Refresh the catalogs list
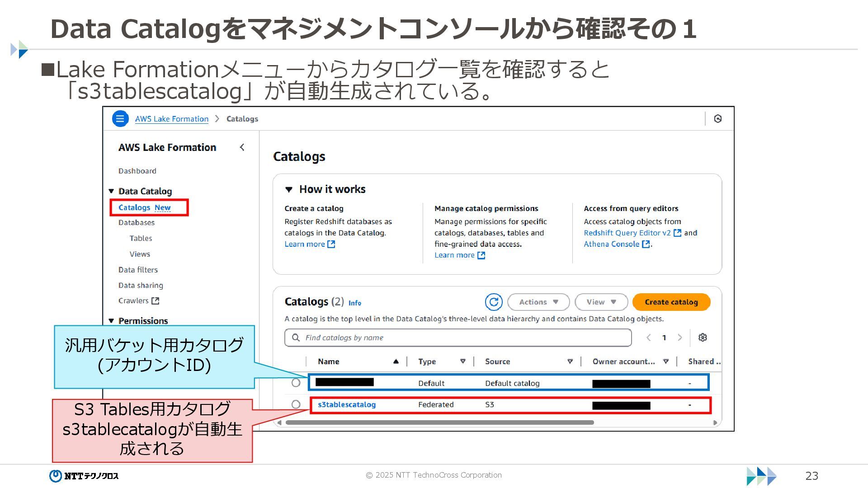 click(494, 302)
